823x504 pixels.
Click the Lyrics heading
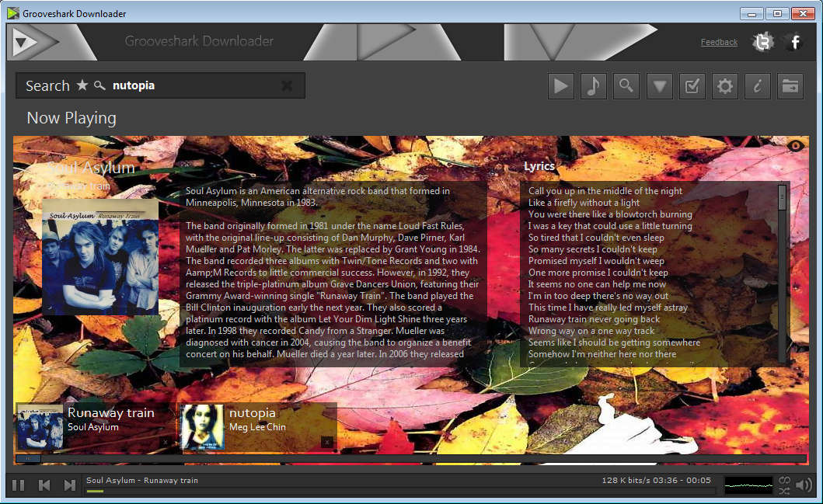[539, 166]
